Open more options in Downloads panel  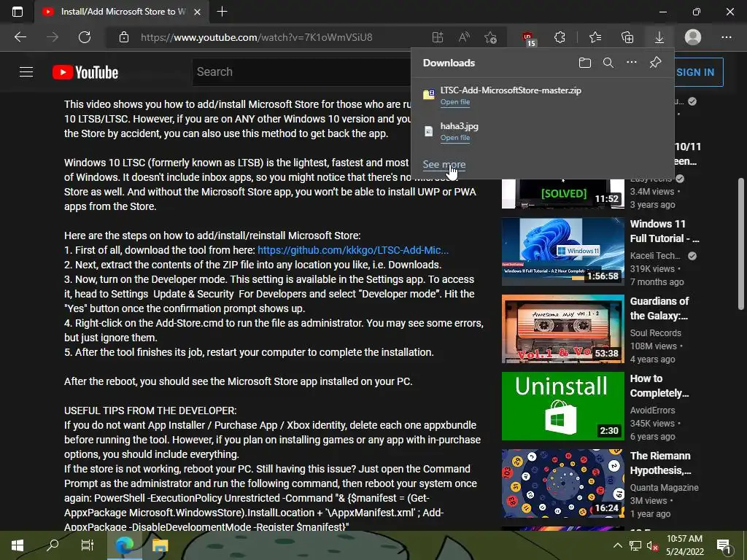tap(632, 63)
